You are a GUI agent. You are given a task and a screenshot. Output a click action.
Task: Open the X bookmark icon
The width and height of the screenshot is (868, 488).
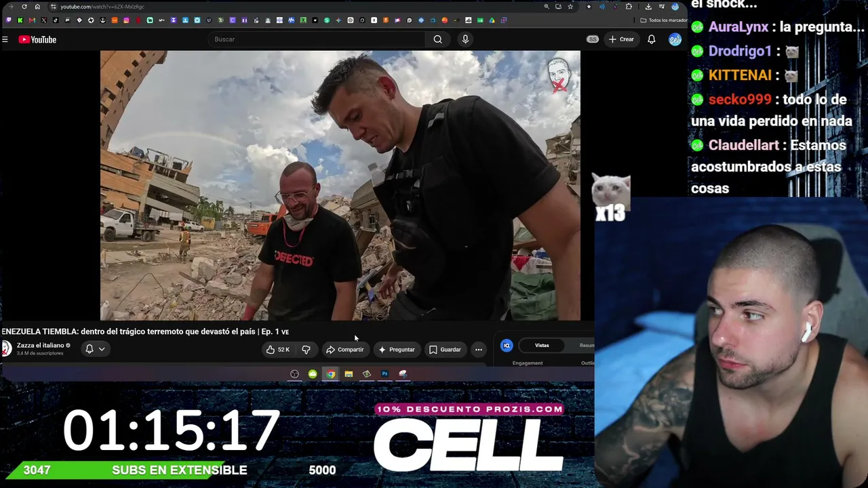click(x=44, y=20)
